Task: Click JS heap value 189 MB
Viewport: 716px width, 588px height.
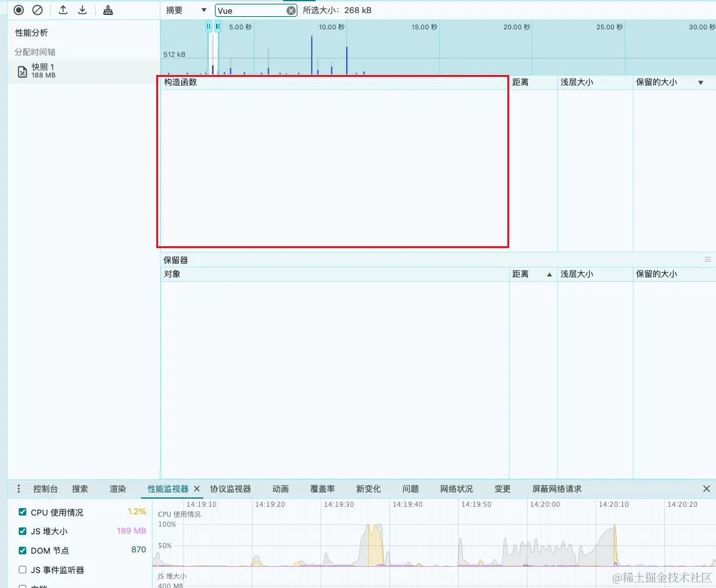Action: (x=131, y=531)
